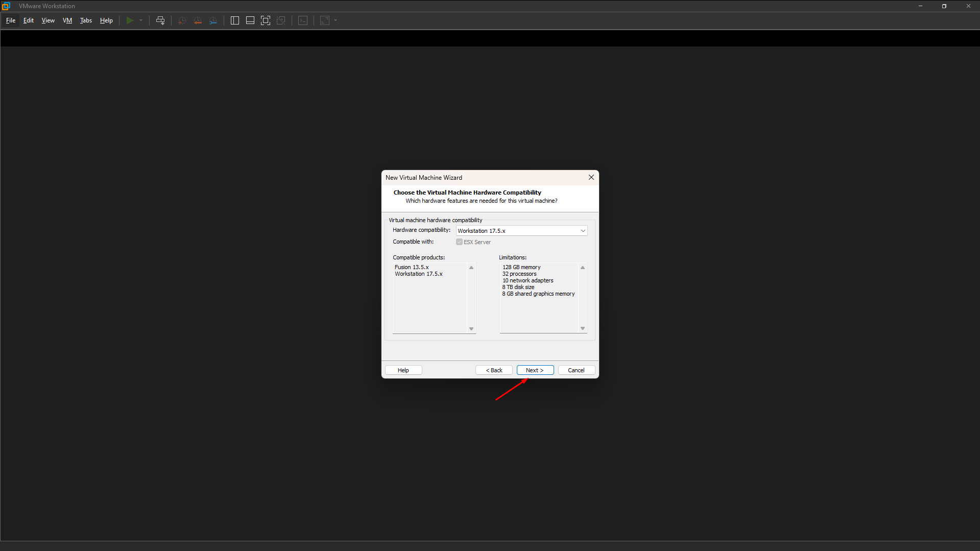Image resolution: width=980 pixels, height=551 pixels.
Task: Expand the stretch guest dropdown arrow
Action: pos(336,20)
